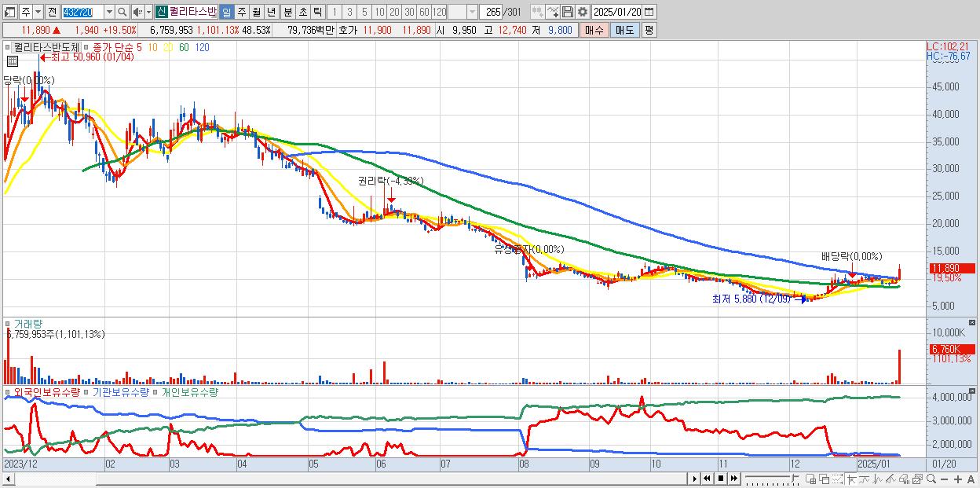Click the stock code input field 432720
The width and height of the screenshot is (980, 488).
coord(83,12)
